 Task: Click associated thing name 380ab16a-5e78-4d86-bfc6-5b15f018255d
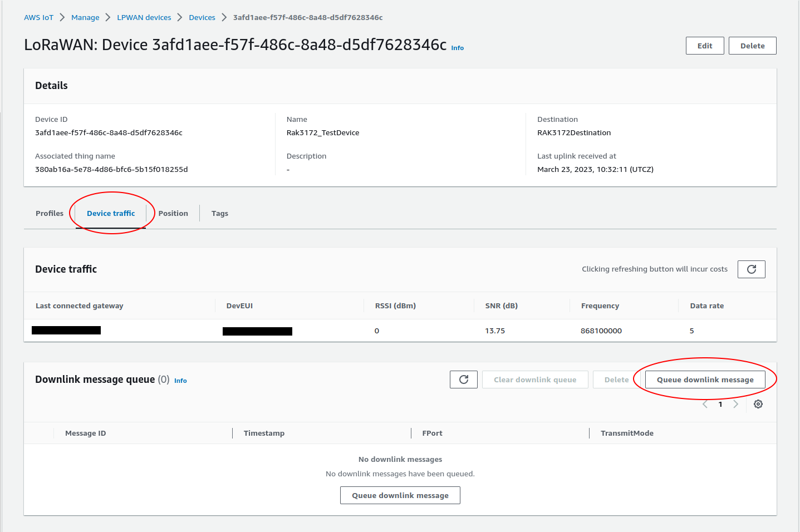(x=111, y=169)
